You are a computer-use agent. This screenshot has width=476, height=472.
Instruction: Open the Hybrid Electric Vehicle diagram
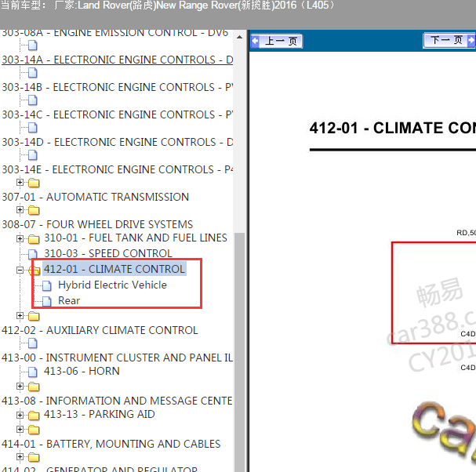(112, 285)
